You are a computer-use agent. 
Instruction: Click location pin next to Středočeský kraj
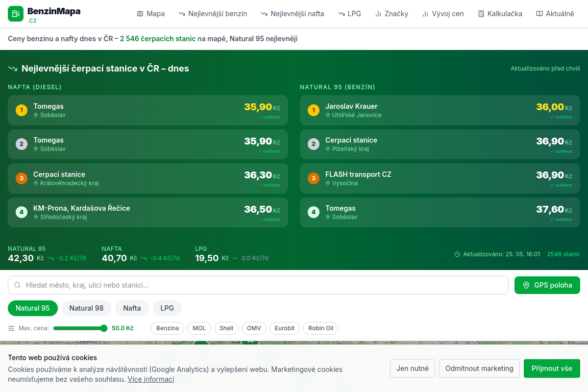tap(36, 217)
